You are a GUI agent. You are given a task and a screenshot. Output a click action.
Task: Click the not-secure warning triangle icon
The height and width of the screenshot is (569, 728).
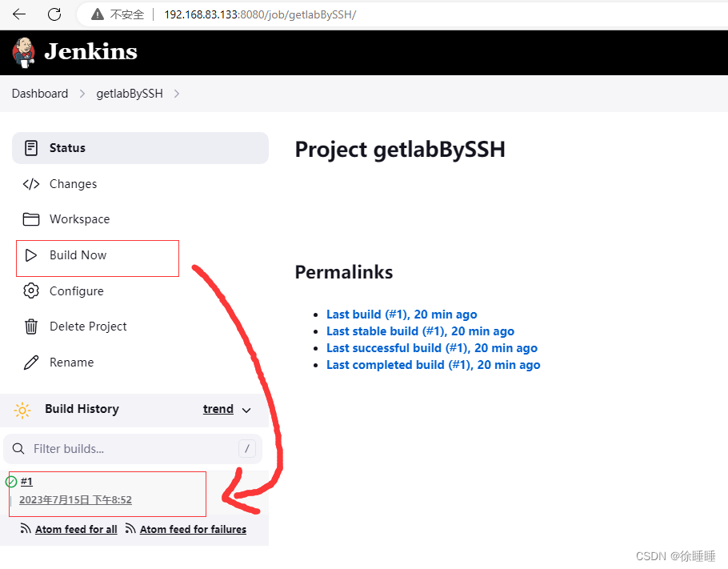[x=98, y=15]
